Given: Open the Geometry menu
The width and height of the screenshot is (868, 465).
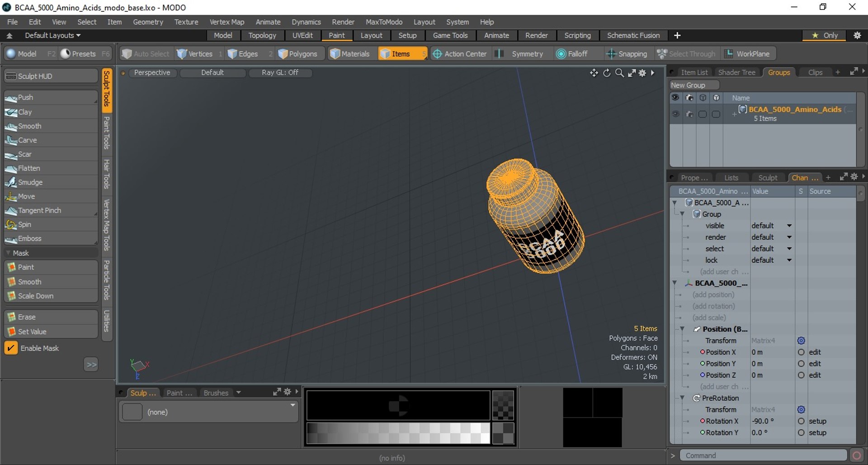Looking at the screenshot, I should [x=148, y=22].
